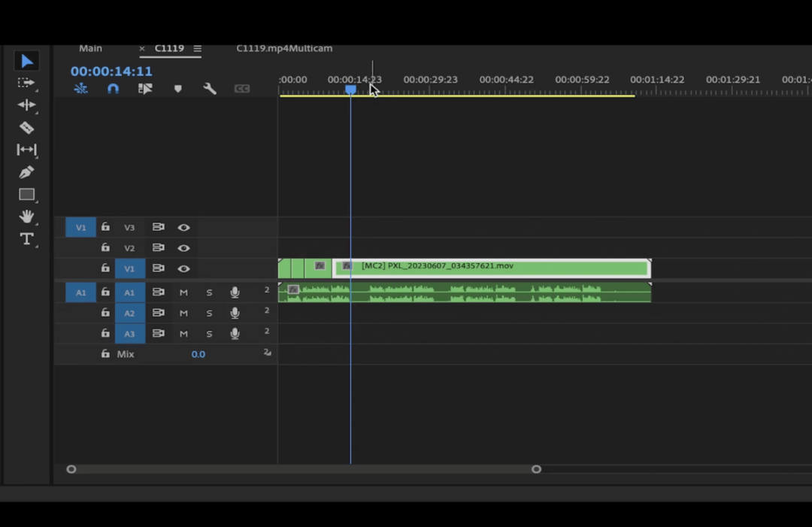Viewport: 812px width, 527px height.
Task: Choose the Type tool
Action: click(26, 239)
